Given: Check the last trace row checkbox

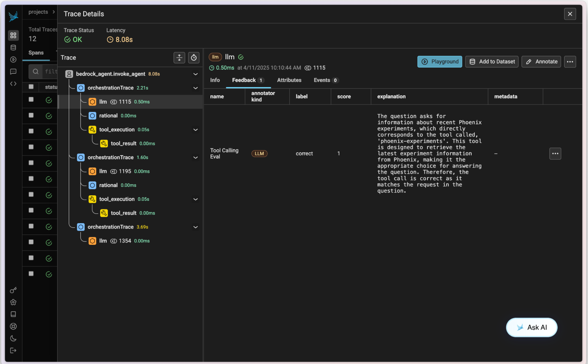Looking at the screenshot, I should point(31,274).
